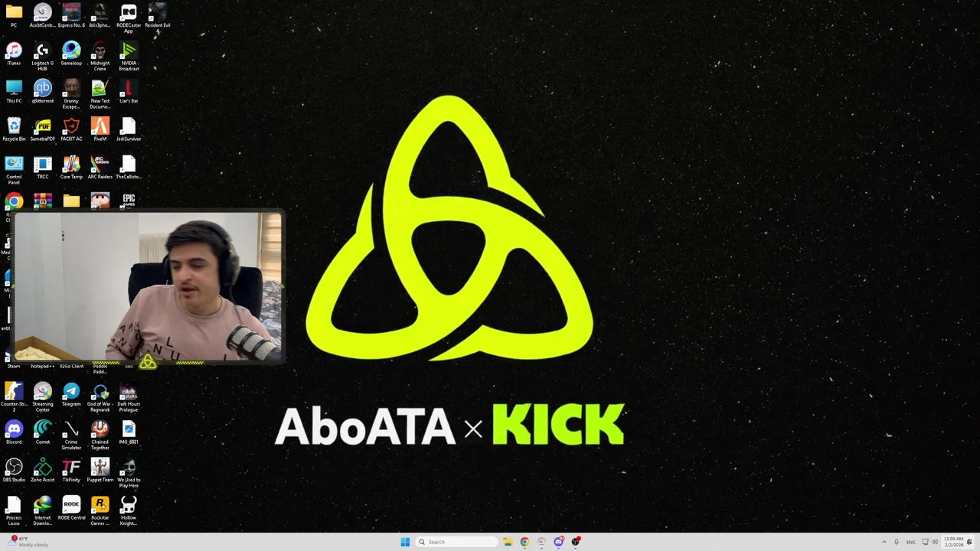The width and height of the screenshot is (980, 551).
Task: Click the microphone icon in system tray
Action: (x=897, y=542)
